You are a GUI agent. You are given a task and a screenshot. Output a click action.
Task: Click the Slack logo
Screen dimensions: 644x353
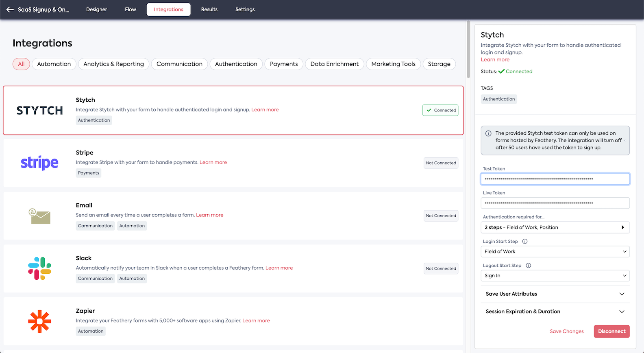39,268
